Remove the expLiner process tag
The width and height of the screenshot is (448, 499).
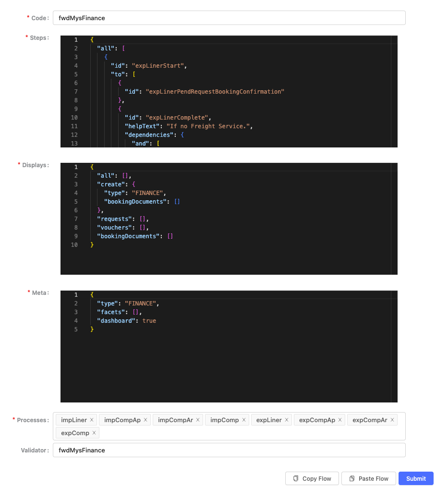tap(287, 420)
